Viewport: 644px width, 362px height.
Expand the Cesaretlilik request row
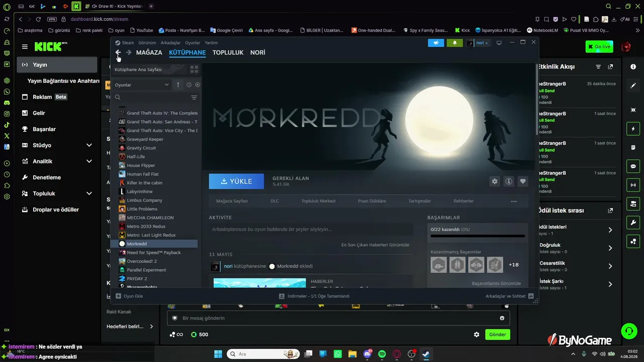tap(610, 266)
